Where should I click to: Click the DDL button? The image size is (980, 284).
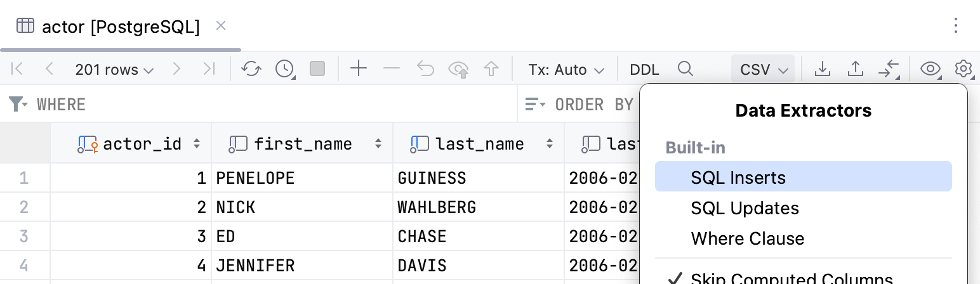644,69
